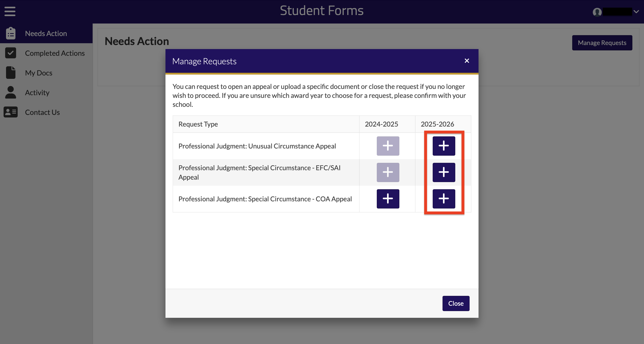Viewport: 644px width, 344px height.
Task: Add 2025-2026 COA Appeal request
Action: [444, 199]
